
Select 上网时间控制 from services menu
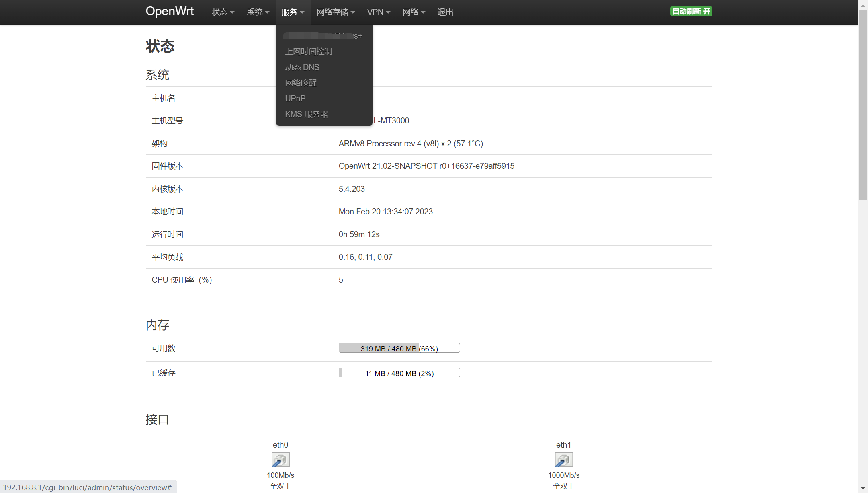click(309, 51)
